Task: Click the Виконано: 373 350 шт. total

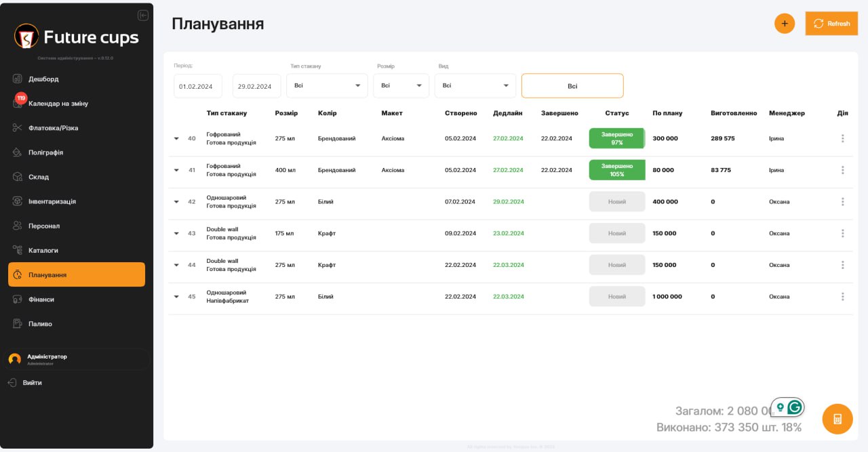Action: 729,428
